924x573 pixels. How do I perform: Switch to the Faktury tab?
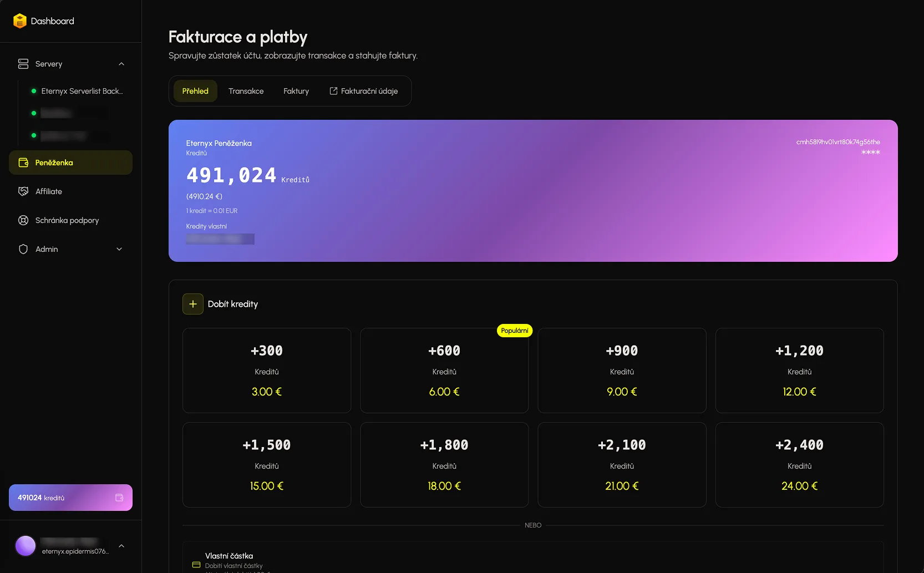(x=296, y=91)
